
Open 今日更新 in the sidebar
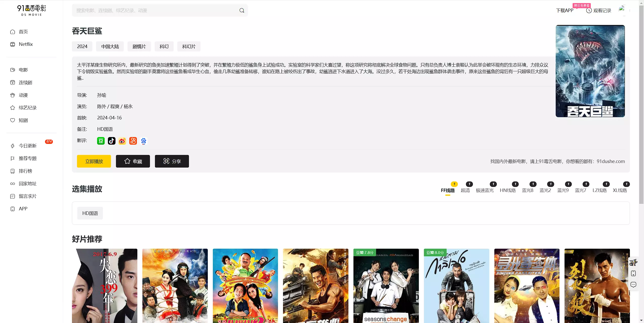coord(28,146)
